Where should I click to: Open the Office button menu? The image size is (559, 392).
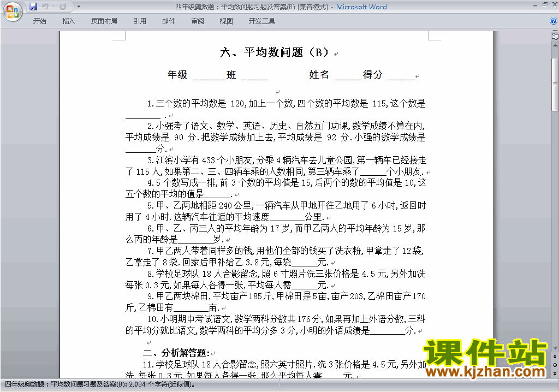click(x=13, y=11)
